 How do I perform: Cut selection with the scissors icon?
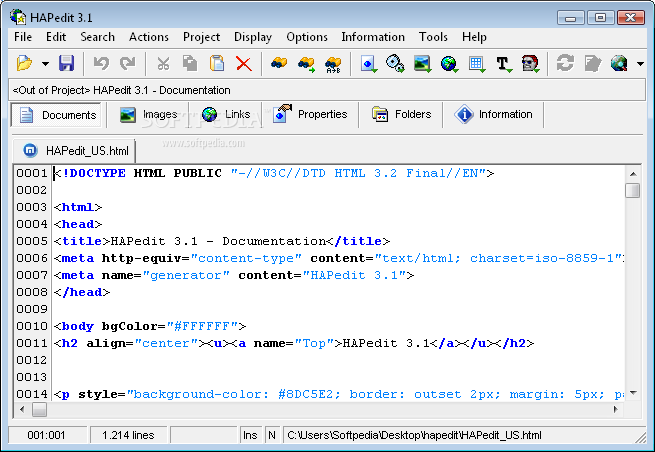(x=163, y=63)
